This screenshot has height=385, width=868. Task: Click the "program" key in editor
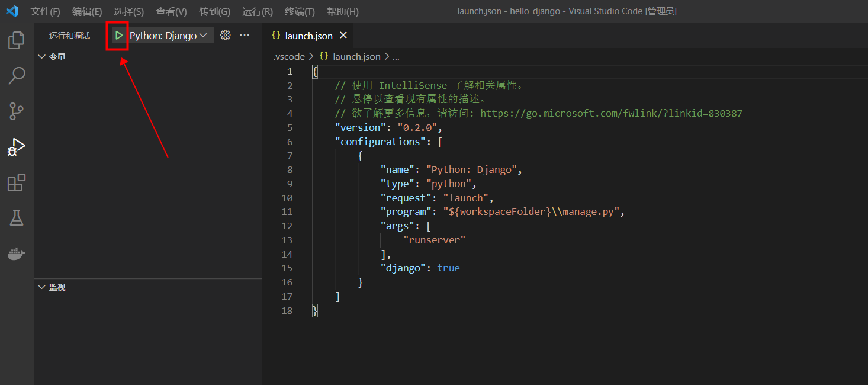[x=406, y=211]
